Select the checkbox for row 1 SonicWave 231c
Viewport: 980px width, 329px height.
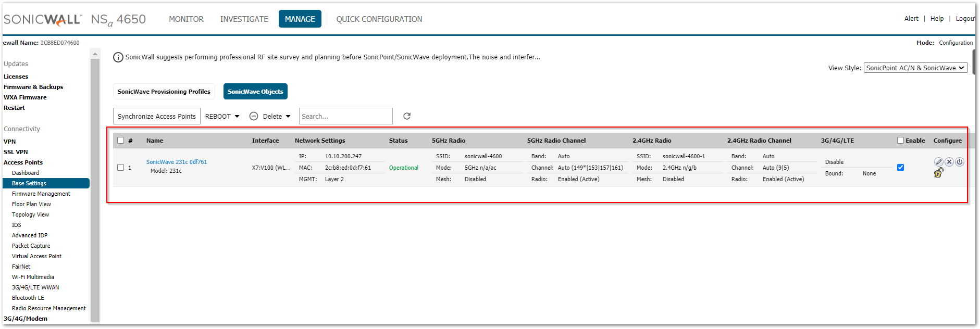tap(121, 168)
